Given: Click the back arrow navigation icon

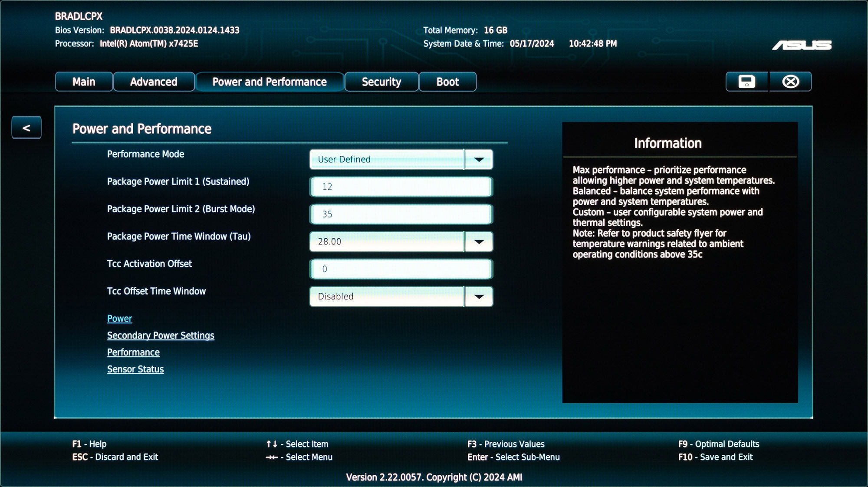Looking at the screenshot, I should 26,127.
